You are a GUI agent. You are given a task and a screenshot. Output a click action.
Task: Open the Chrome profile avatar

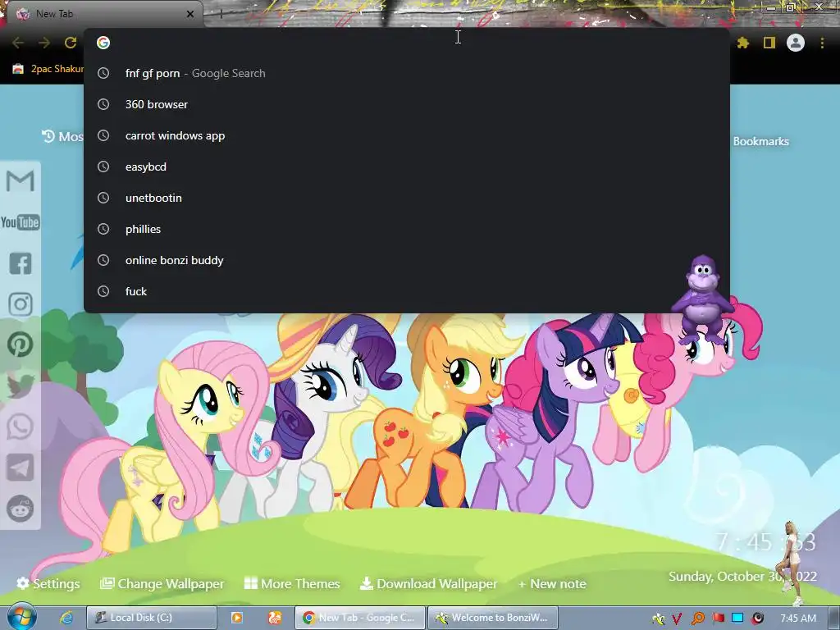click(x=796, y=43)
